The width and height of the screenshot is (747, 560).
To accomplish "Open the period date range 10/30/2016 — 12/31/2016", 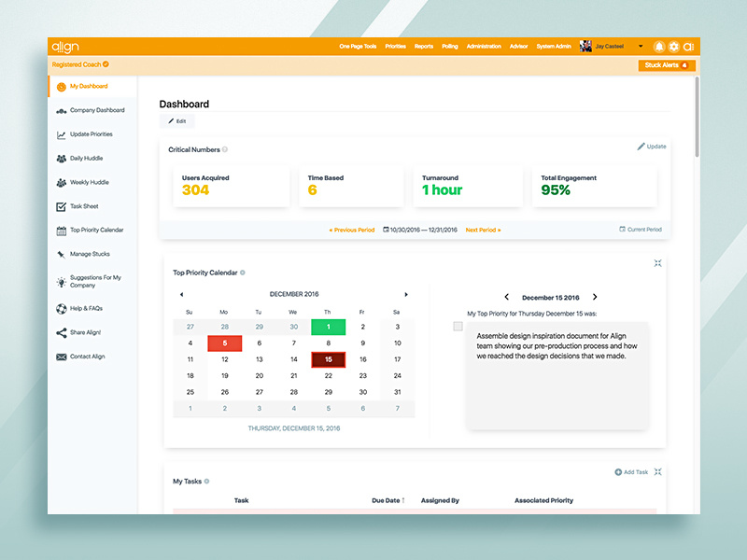I will tap(420, 230).
